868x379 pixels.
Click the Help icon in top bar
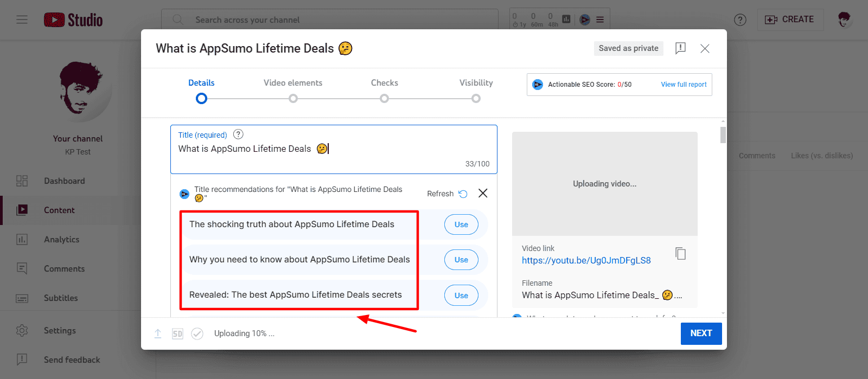coord(740,20)
